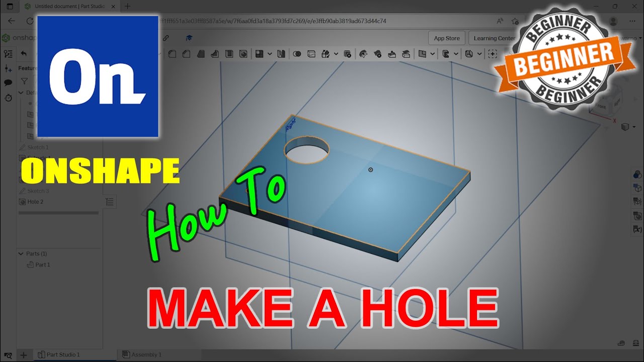Click the add new tab plus button
Image resolution: width=644 pixels, height=362 pixels.
(23, 354)
